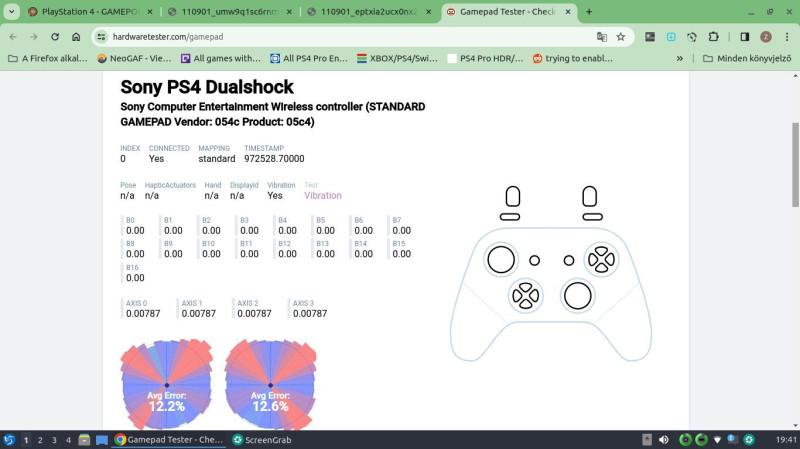Click Gamepad Tester Chrome taskbar entry
The height and width of the screenshot is (449, 800).
[x=169, y=440]
